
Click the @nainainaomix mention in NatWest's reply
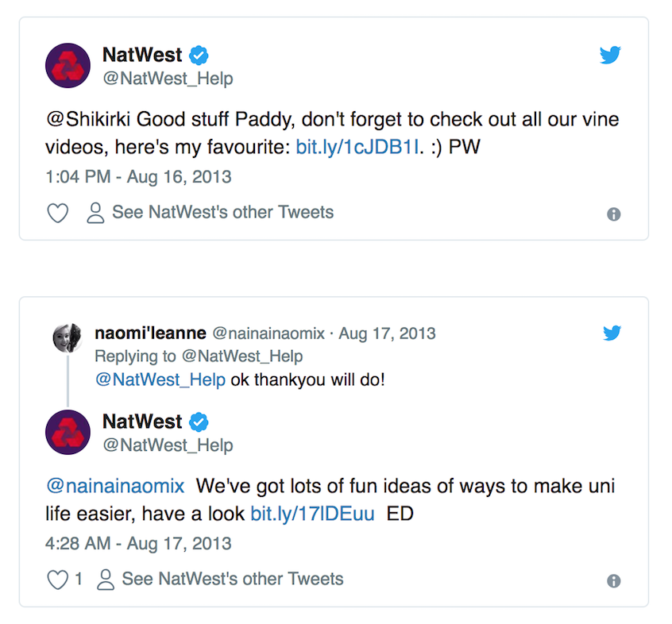[115, 486]
